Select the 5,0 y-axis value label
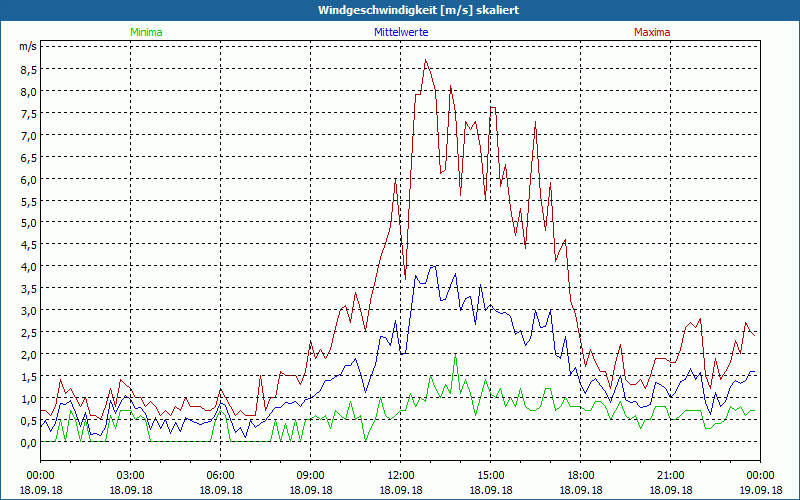This screenshot has height=500, width=800. pyautogui.click(x=27, y=223)
